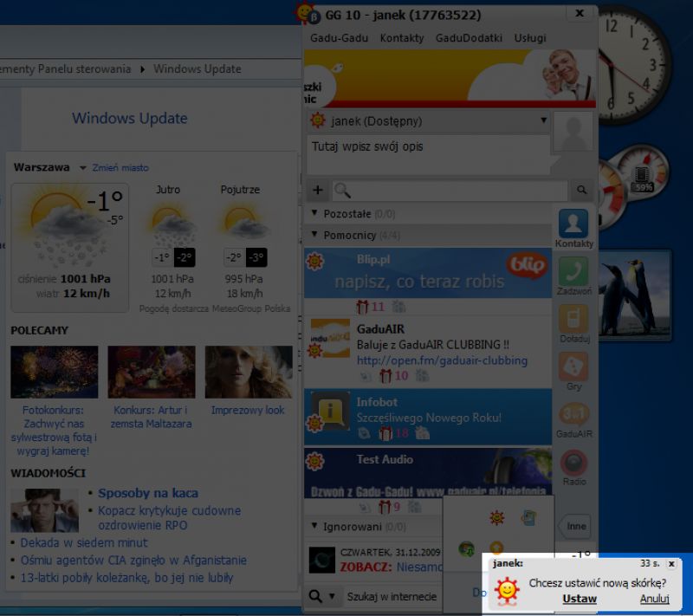Image resolution: width=693 pixels, height=616 pixels.
Task: Open the Dekada w siedem minut link
Action: [84, 542]
